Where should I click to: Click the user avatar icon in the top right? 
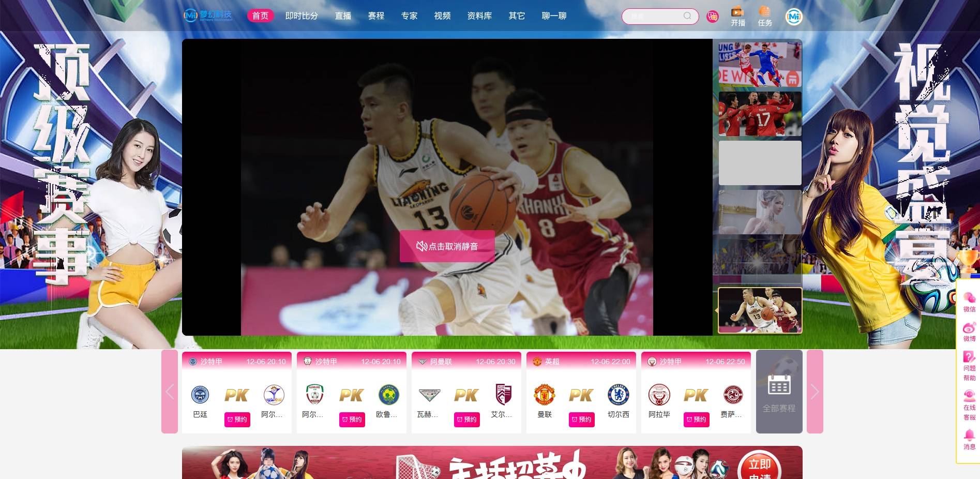pos(793,17)
